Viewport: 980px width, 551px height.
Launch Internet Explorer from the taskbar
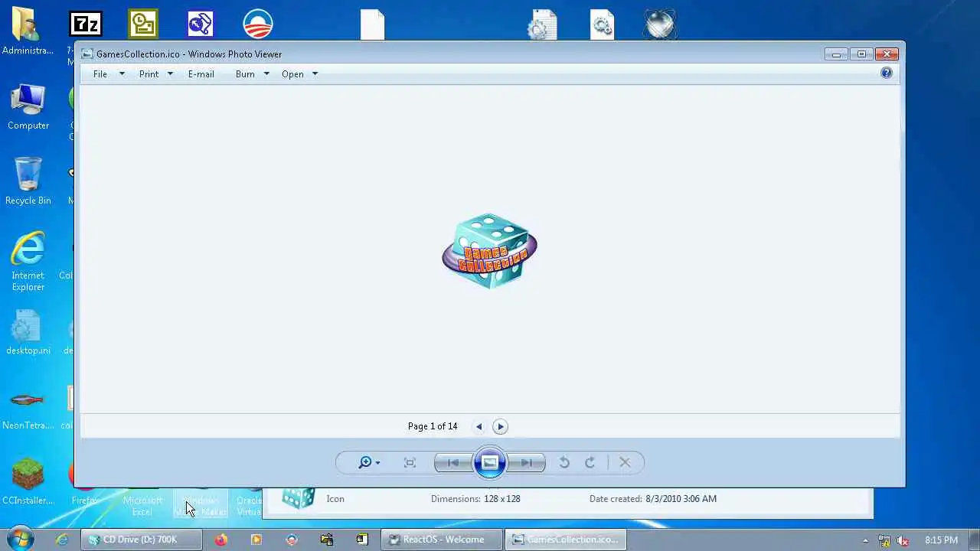(62, 540)
